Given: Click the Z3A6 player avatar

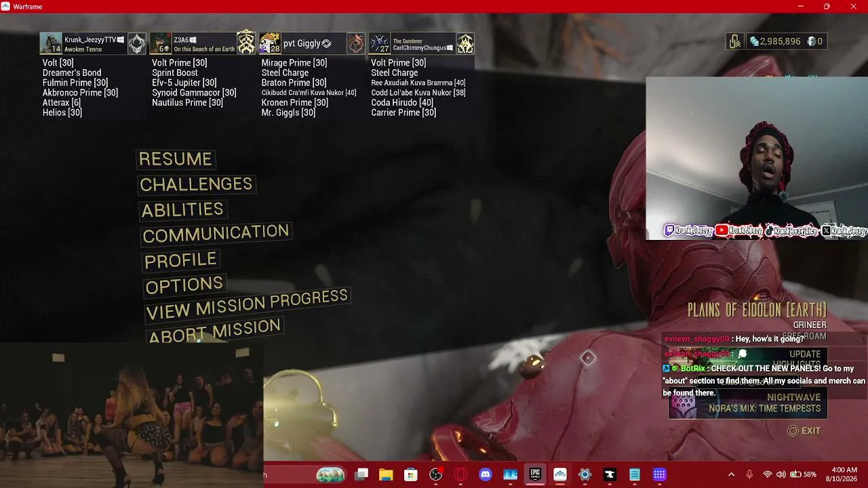Looking at the screenshot, I should pyautogui.click(x=160, y=43).
